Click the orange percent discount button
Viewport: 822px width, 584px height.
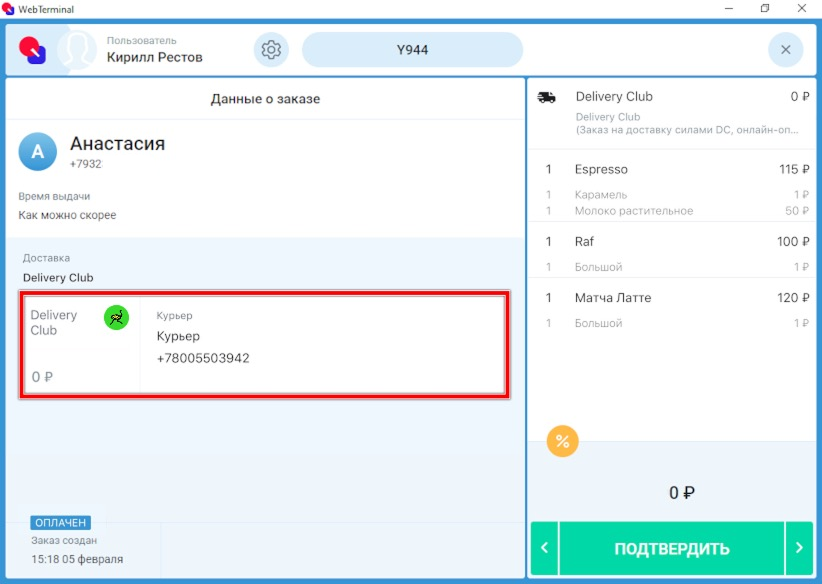pyautogui.click(x=563, y=441)
